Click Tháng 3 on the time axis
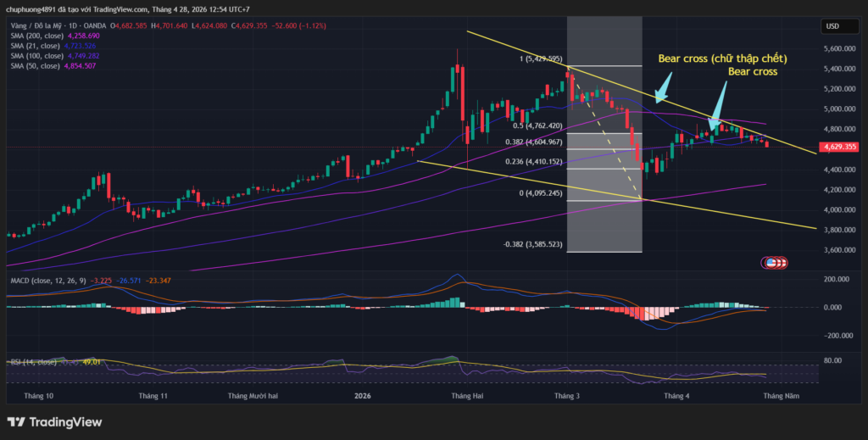Image resolution: width=868 pixels, height=440 pixels. click(x=566, y=396)
